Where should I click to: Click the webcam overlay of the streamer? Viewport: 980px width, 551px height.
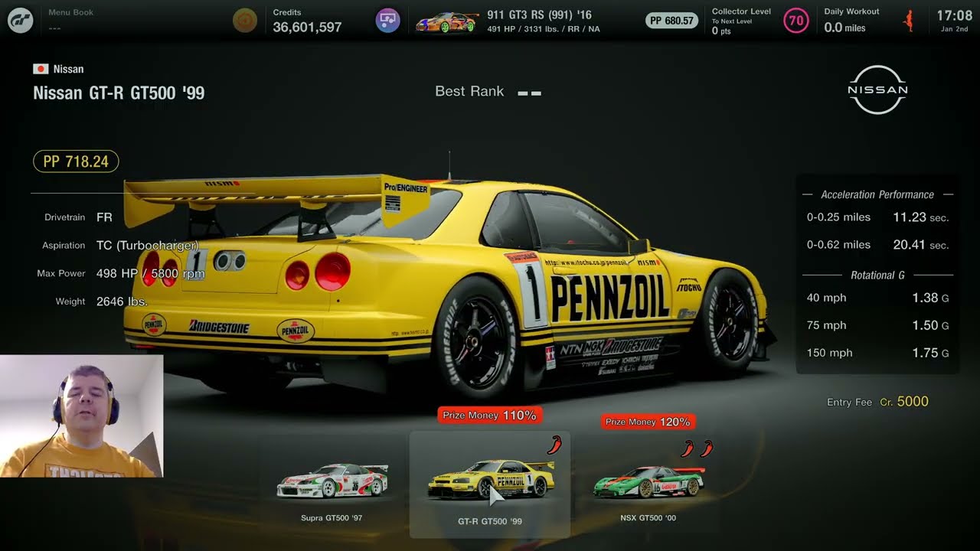click(81, 416)
